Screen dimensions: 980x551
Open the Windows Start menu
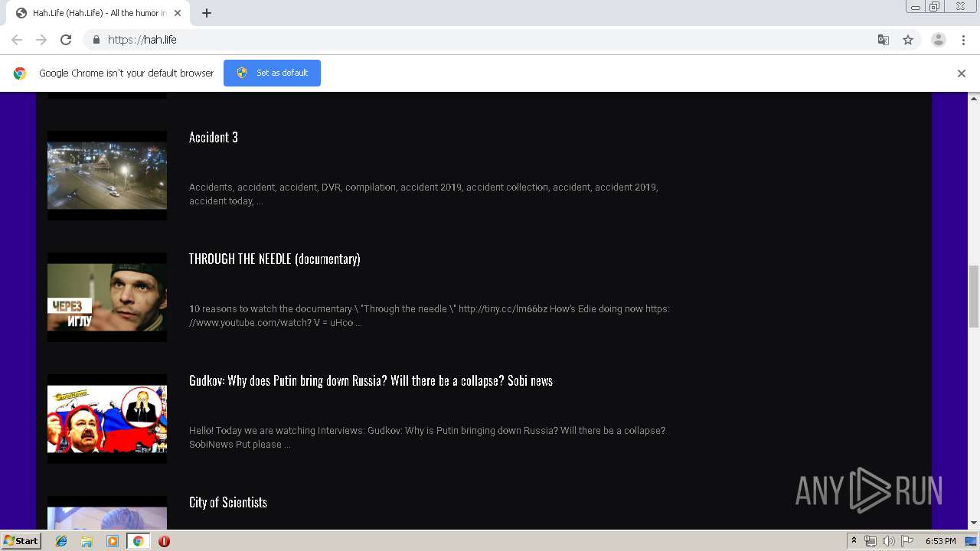click(21, 540)
